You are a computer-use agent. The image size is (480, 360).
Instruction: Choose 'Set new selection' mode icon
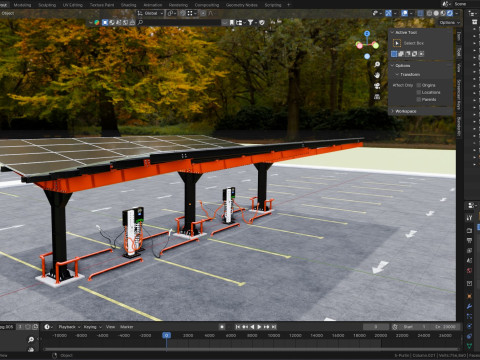point(394,54)
